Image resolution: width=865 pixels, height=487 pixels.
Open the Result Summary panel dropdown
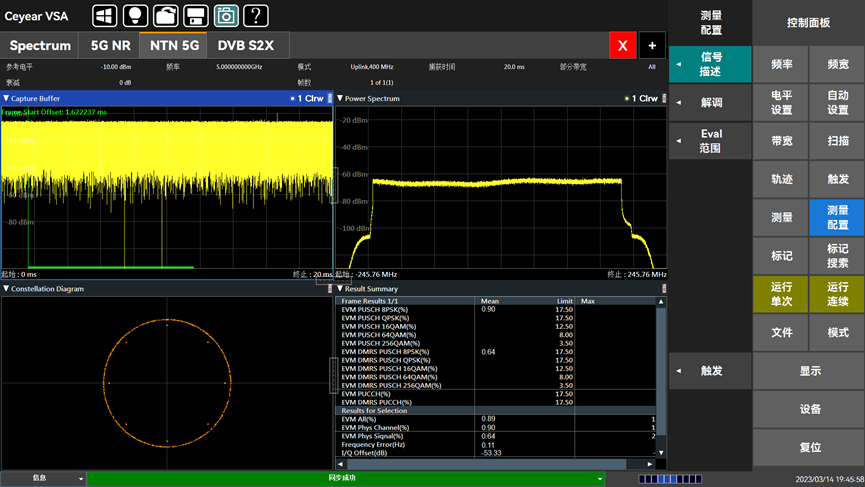(x=340, y=289)
